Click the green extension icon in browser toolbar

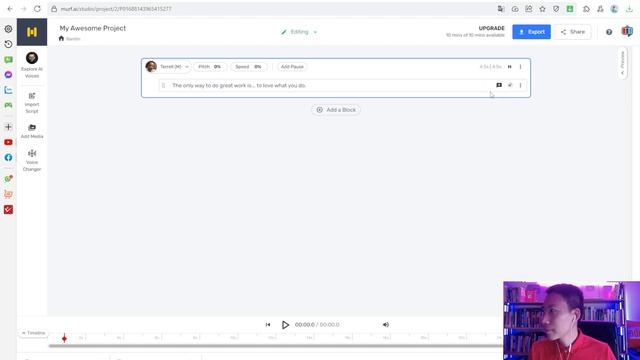tap(570, 9)
